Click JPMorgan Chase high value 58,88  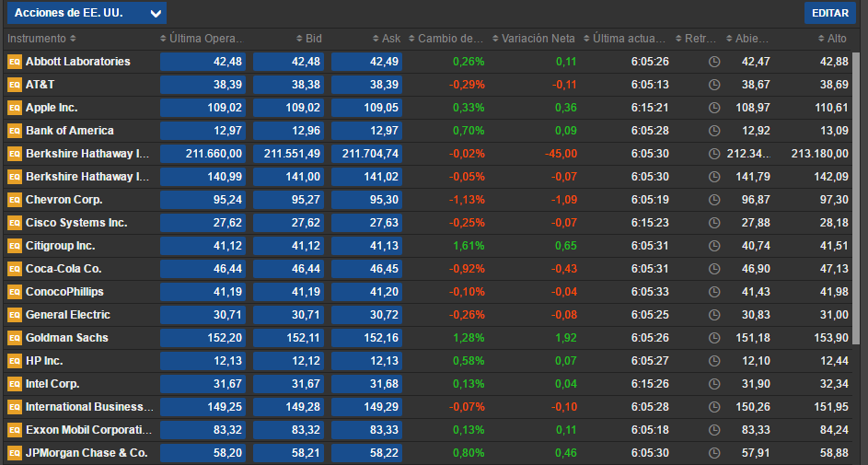[x=834, y=453]
